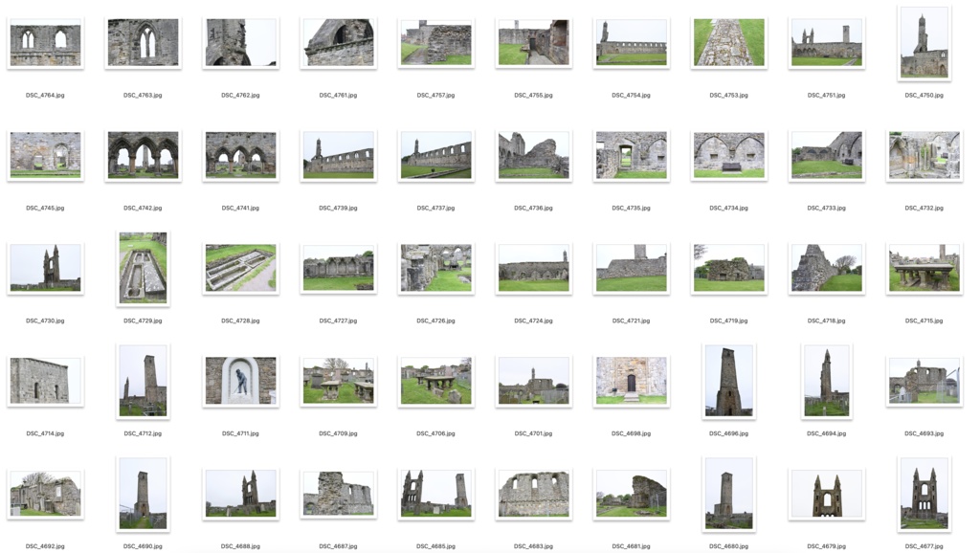The width and height of the screenshot is (980, 553).
Task: Pick the DSC_4735.jpg thumbnail
Action: pos(632,156)
